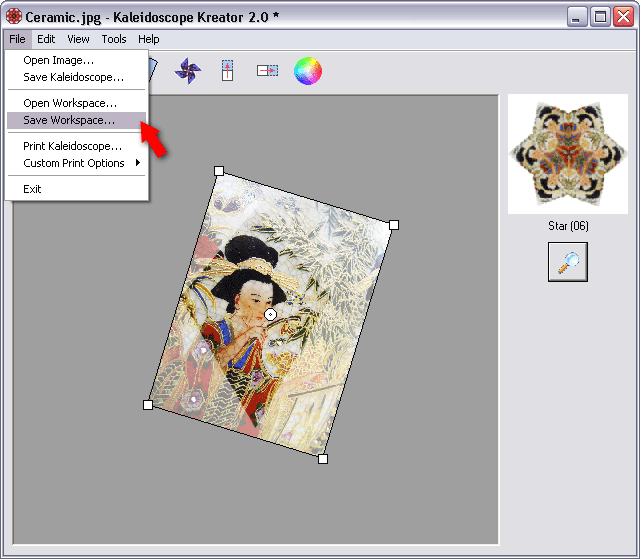Open the Help menu
The height and width of the screenshot is (559, 640).
(x=149, y=39)
